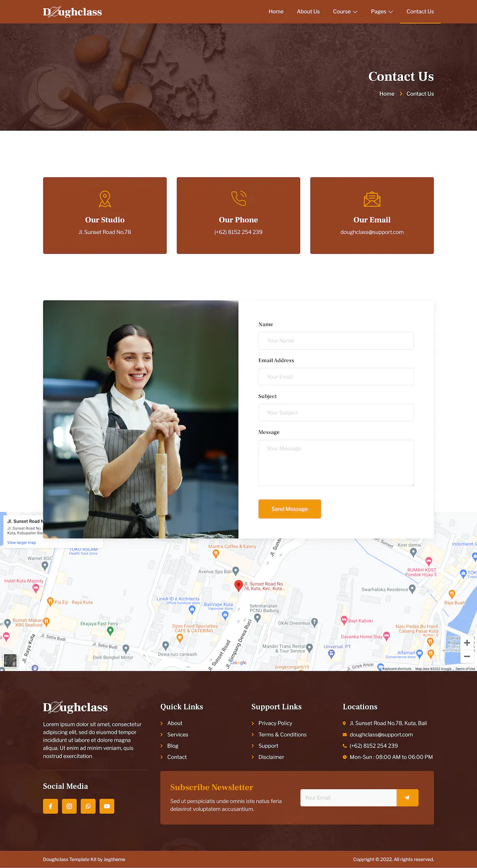Open View larger map link
The height and width of the screenshot is (868, 477).
(22, 543)
